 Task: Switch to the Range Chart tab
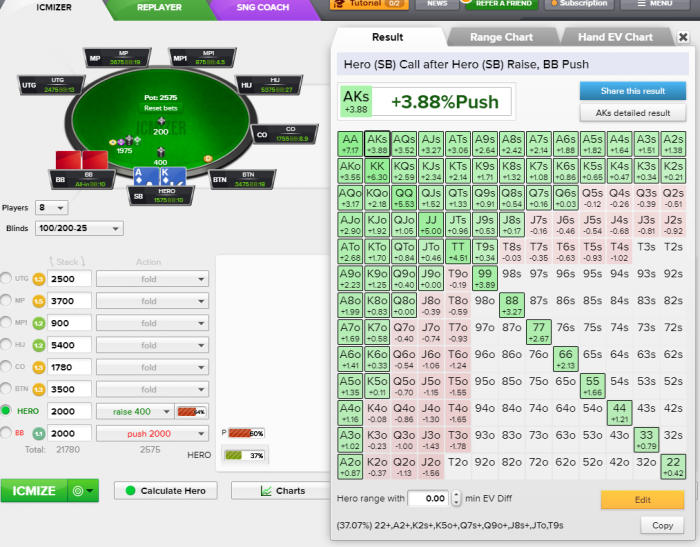pyautogui.click(x=501, y=37)
